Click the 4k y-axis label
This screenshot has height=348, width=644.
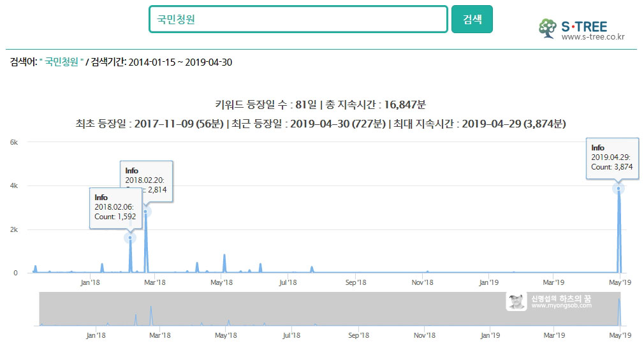[14, 186]
